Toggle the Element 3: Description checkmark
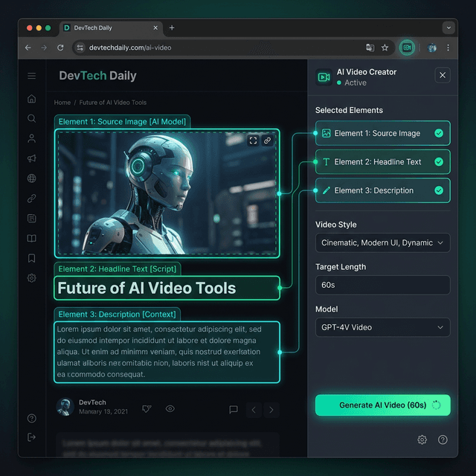Screen dimensions: 476x476 (439, 190)
